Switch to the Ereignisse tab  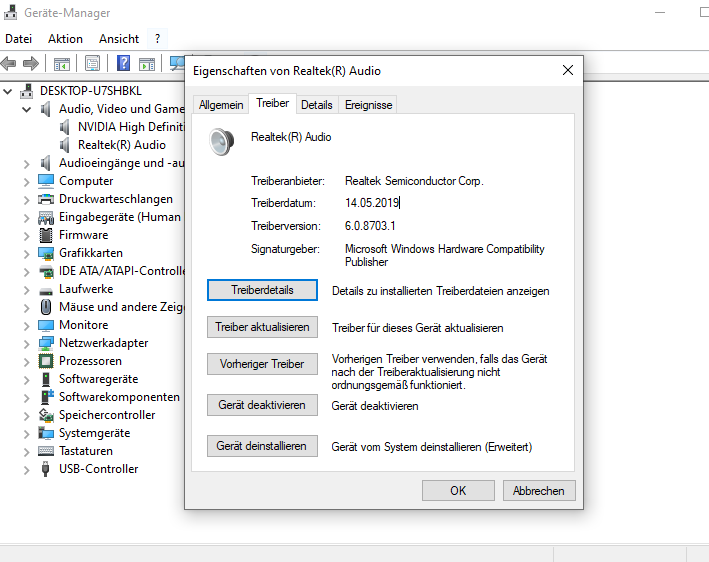(369, 105)
